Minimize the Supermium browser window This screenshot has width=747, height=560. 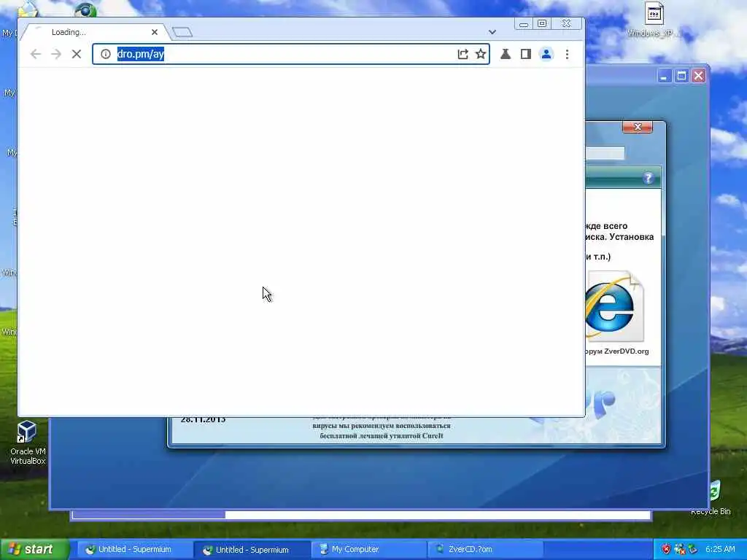524,24
